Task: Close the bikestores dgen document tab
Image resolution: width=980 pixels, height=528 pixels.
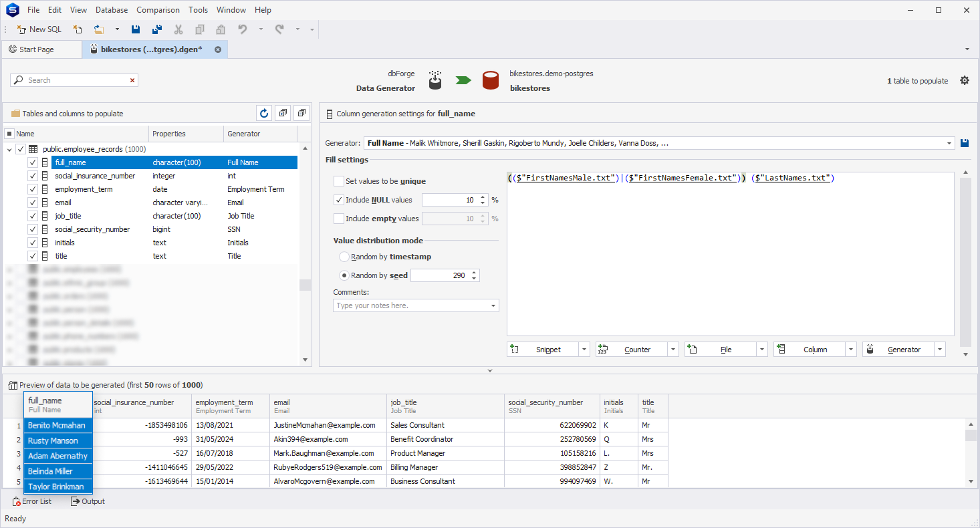Action: coord(218,49)
